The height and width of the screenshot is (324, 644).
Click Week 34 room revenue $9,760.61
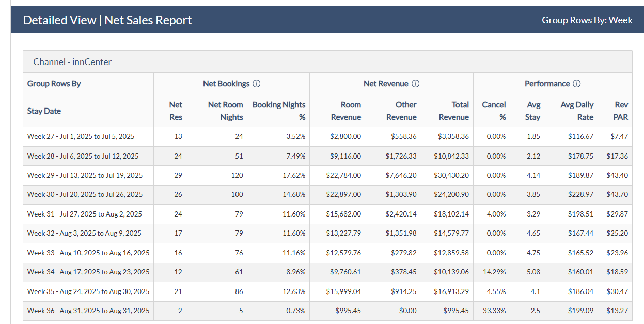pyautogui.click(x=345, y=272)
